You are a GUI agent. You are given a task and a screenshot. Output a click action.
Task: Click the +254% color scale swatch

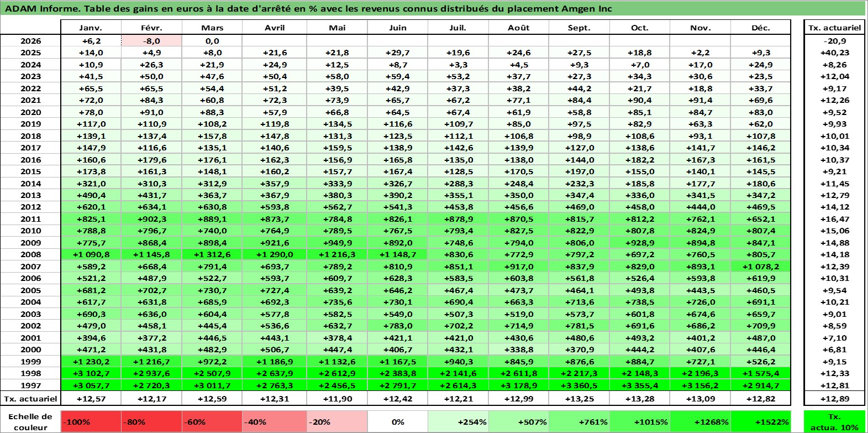click(458, 421)
